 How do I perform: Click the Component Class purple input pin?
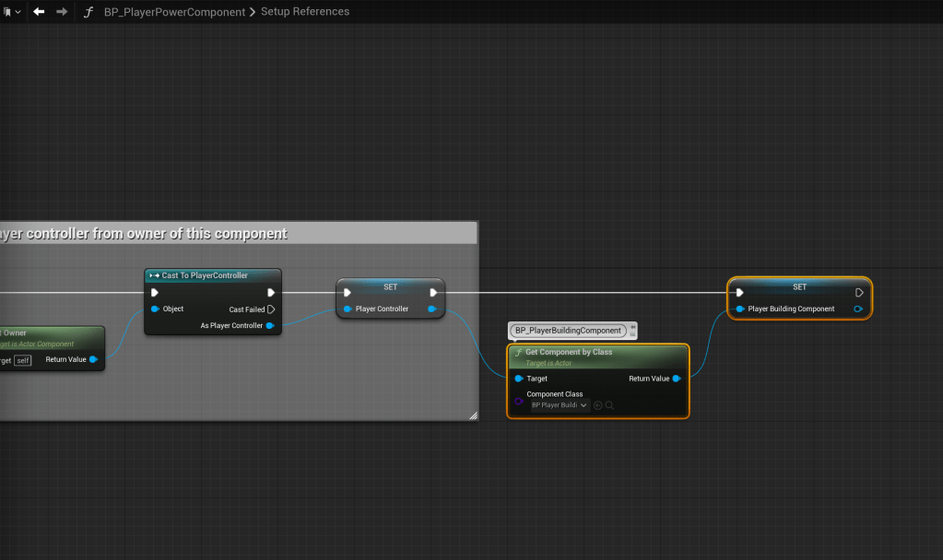coord(519,401)
